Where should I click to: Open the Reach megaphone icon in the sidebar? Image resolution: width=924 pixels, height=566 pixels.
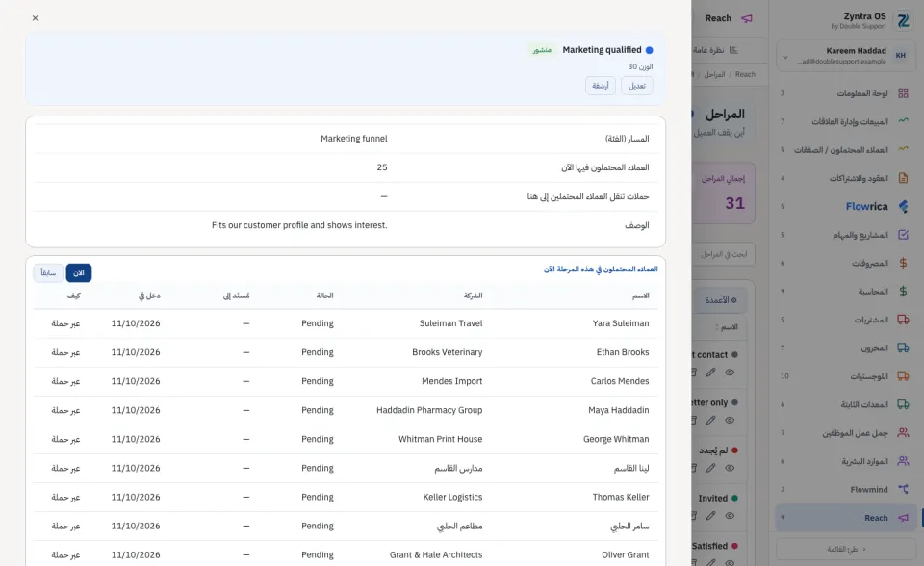tap(903, 518)
